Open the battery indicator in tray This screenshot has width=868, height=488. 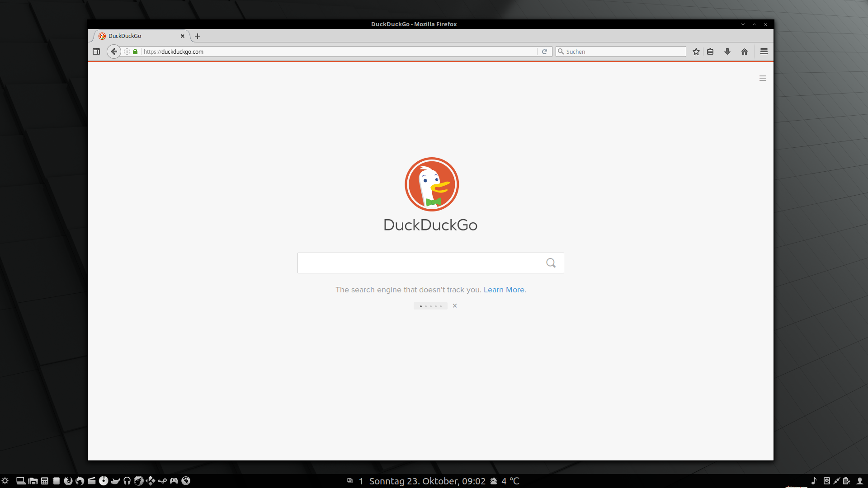[847, 481]
